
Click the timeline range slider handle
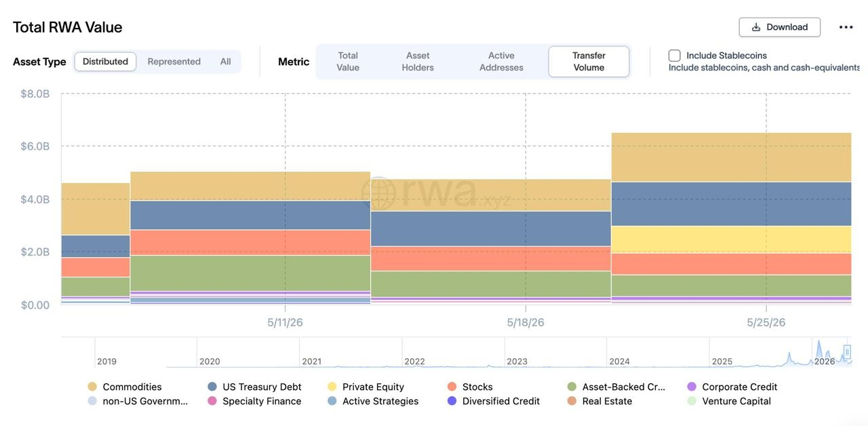[x=847, y=352]
